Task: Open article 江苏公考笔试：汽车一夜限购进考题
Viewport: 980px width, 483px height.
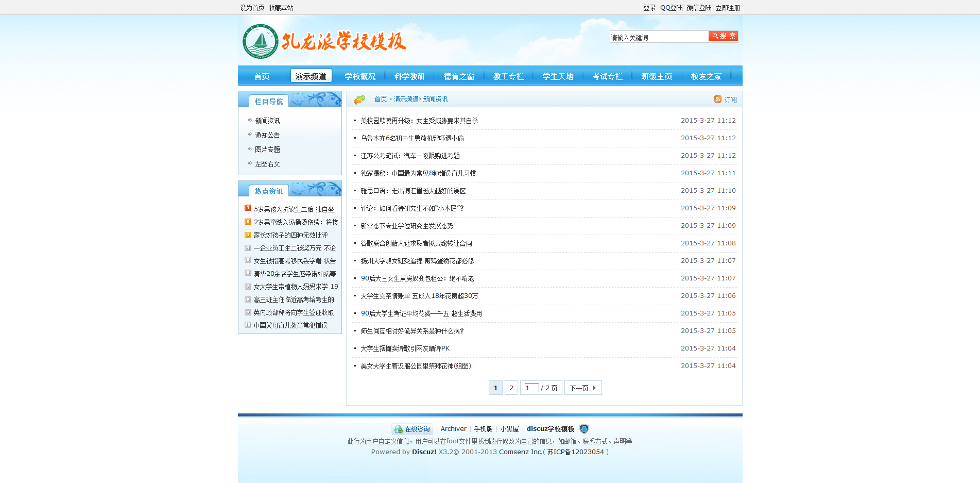Action: [x=410, y=156]
